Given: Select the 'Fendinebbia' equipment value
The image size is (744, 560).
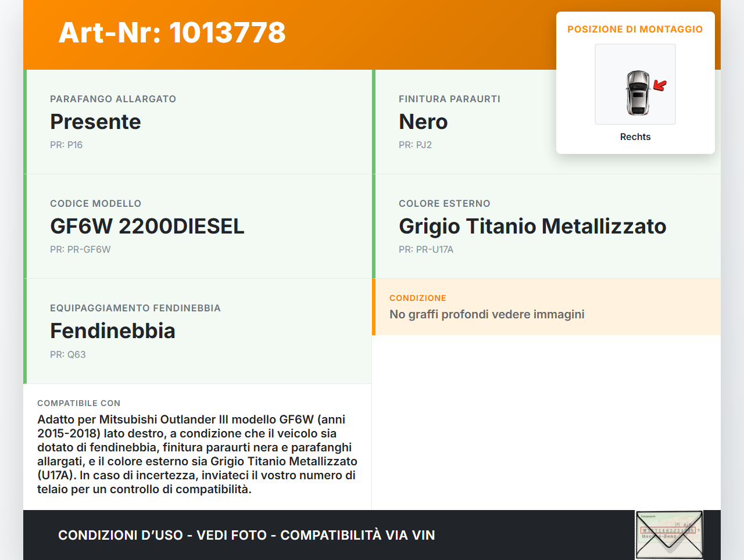Looking at the screenshot, I should coord(113,331).
